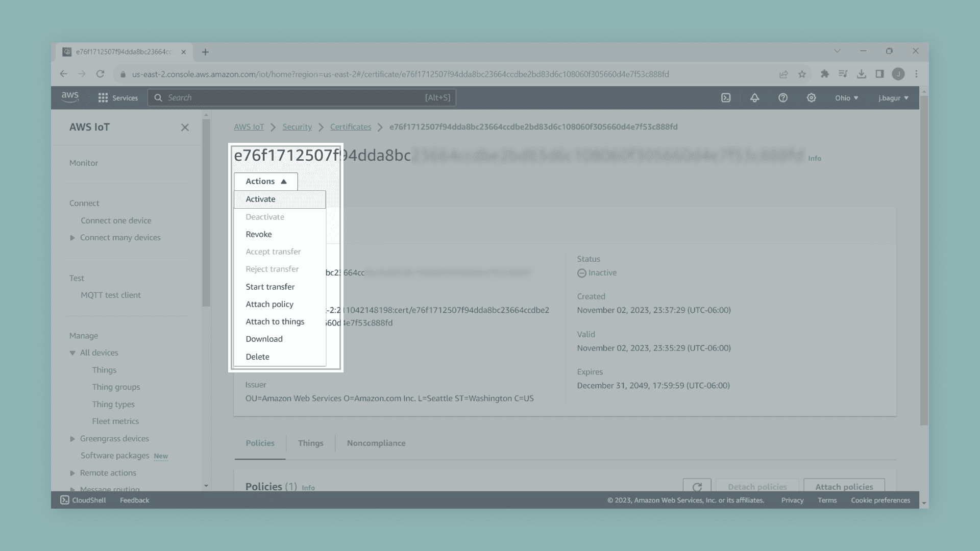Go forward using browser forward arrow
The image size is (980, 551).
click(x=82, y=74)
